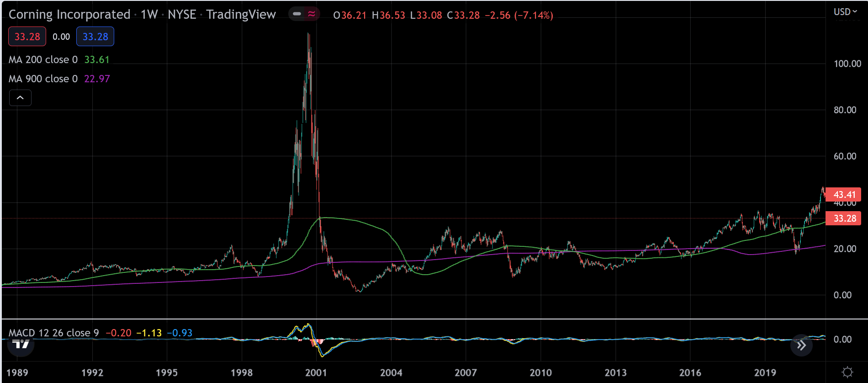Click the MA 200 close indicator label
This screenshot has height=383, width=868.
pos(43,60)
